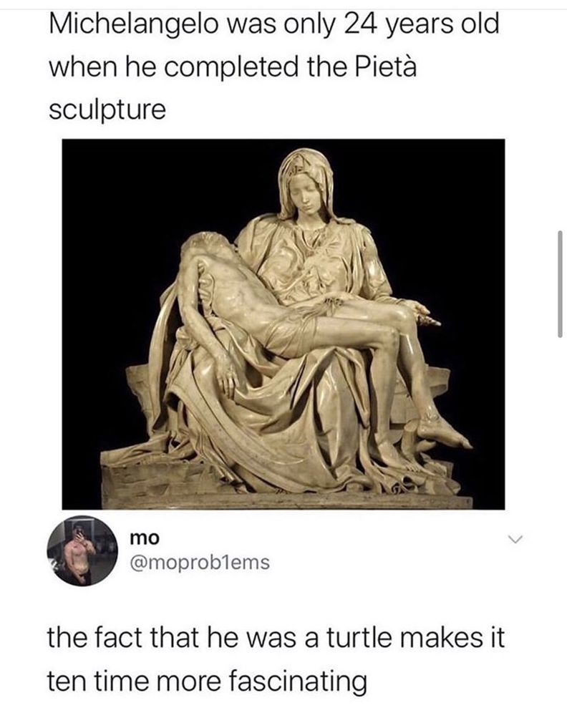Click the phrase 'when he completed'

[x=174, y=68]
